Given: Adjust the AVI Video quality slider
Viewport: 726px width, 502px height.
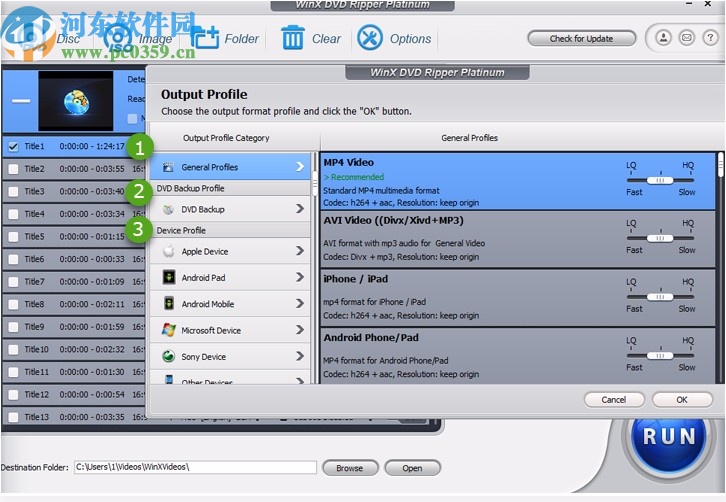Looking at the screenshot, I should point(660,238).
